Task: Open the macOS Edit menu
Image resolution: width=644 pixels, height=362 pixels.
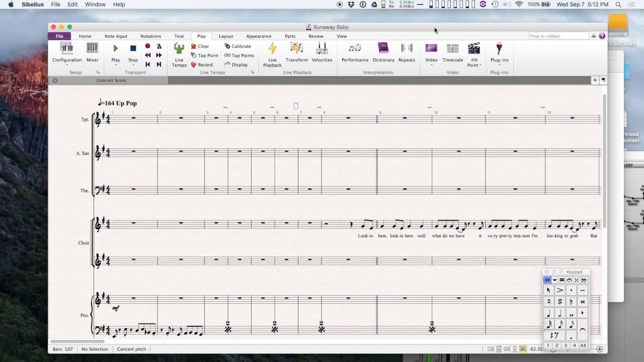Action: pos(72,5)
